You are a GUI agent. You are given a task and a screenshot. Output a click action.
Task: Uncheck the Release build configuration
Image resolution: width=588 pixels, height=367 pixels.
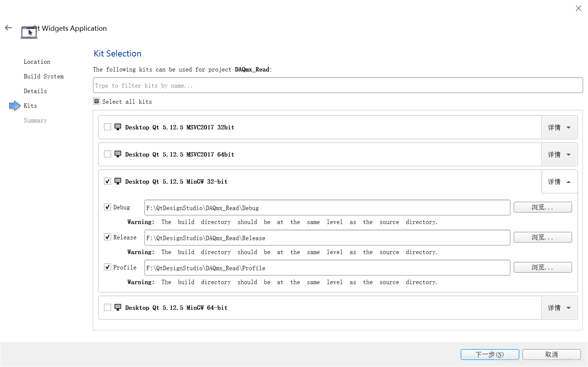(x=108, y=237)
